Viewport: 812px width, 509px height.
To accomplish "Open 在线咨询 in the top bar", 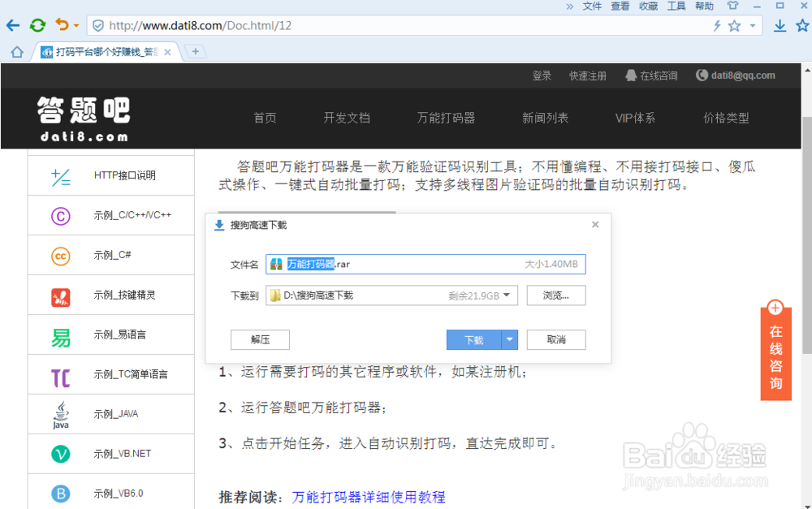I will pos(651,75).
